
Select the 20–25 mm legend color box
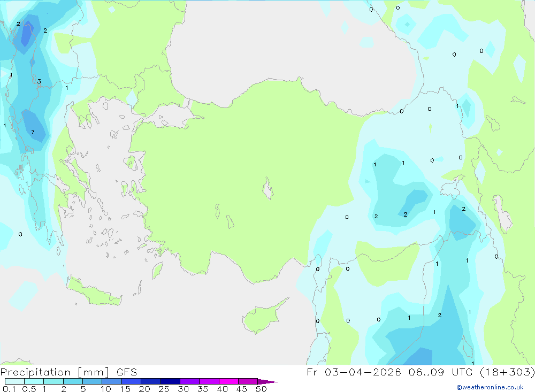pos(151,381)
